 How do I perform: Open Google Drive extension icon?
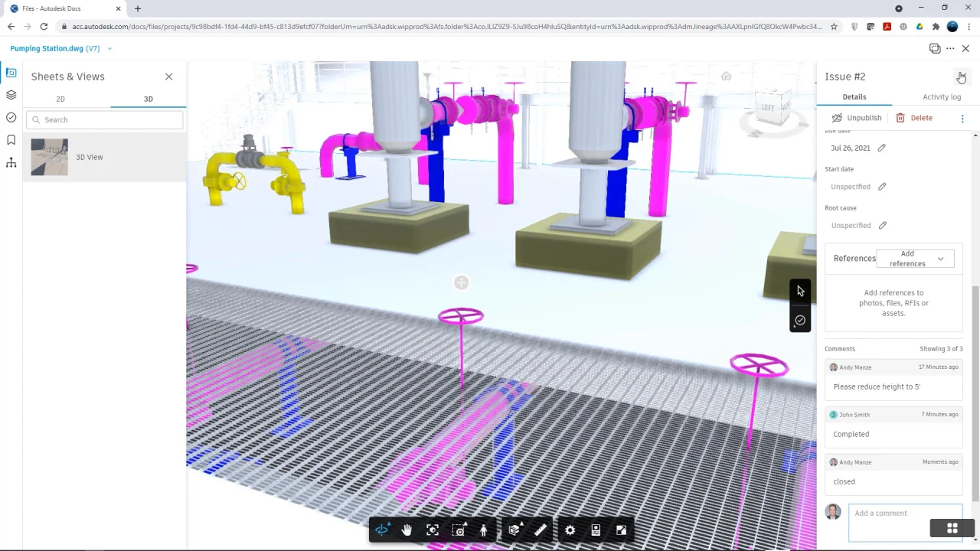[920, 26]
